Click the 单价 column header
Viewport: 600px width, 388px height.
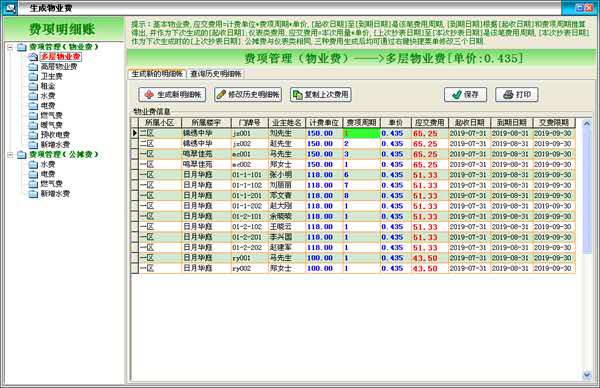point(395,123)
